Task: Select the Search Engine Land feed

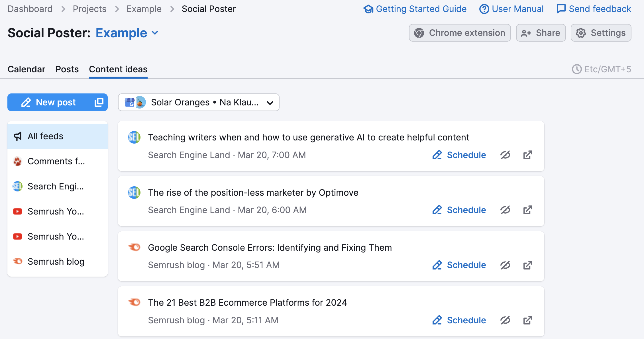Action: (x=55, y=186)
